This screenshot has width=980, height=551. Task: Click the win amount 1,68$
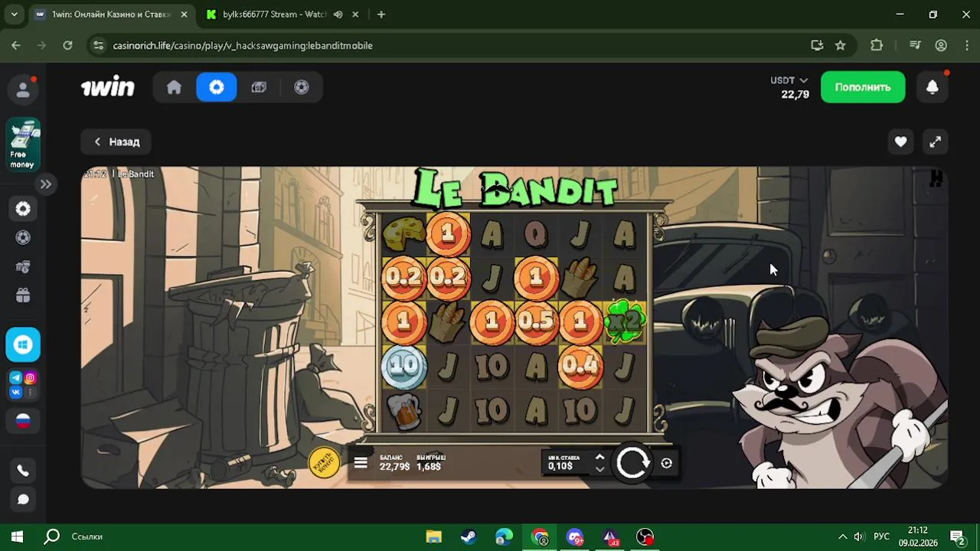[429, 467]
